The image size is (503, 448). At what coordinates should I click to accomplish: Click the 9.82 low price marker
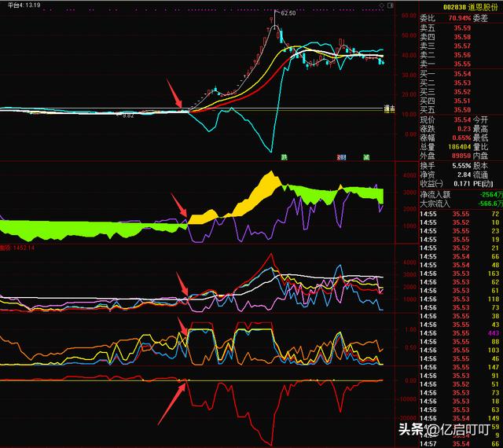point(130,116)
